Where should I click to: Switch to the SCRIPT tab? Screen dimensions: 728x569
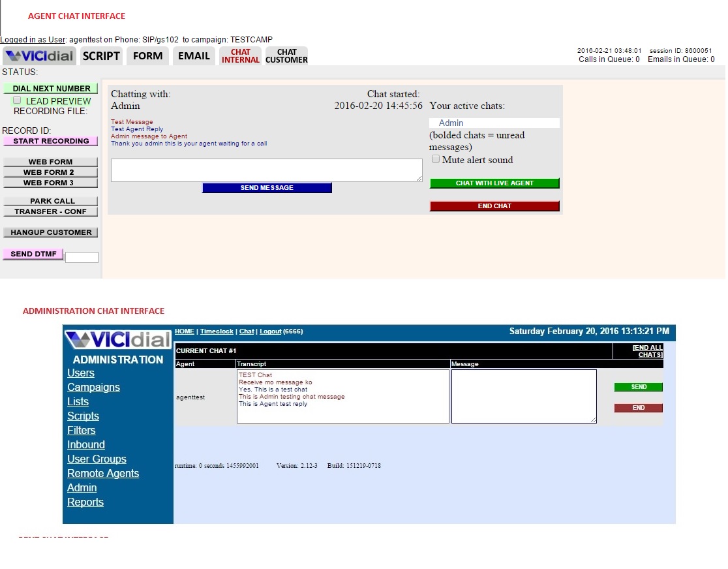click(x=101, y=55)
